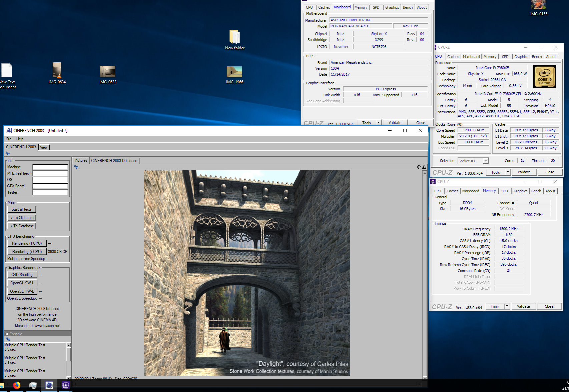
Task: Click the To Database button
Action: pyautogui.click(x=22, y=226)
